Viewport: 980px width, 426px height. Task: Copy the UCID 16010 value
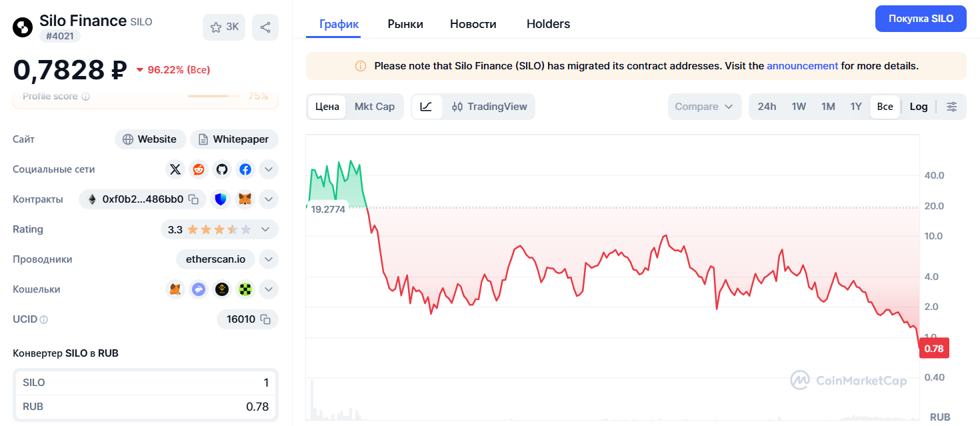pos(265,319)
